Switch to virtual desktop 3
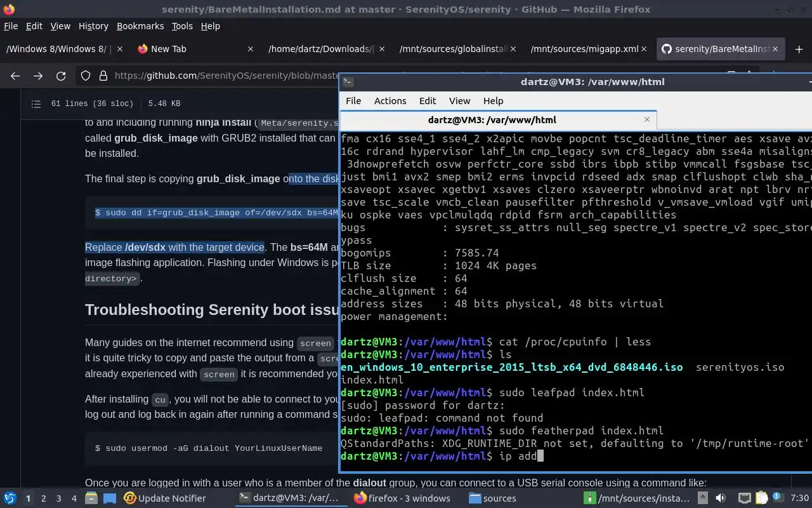Viewport: 812px width, 508px height. tap(59, 498)
